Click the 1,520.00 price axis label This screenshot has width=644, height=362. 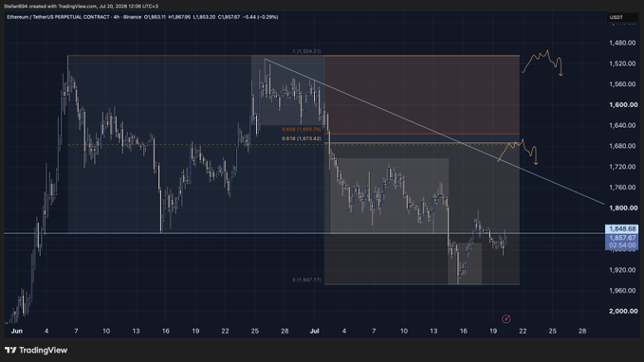tap(622, 63)
